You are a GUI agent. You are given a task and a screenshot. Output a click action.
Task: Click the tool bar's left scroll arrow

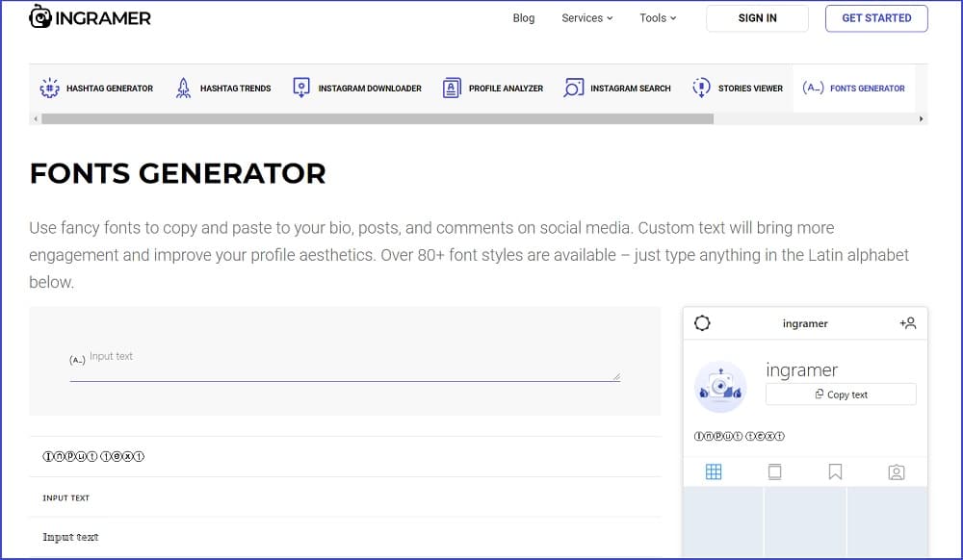(36, 119)
